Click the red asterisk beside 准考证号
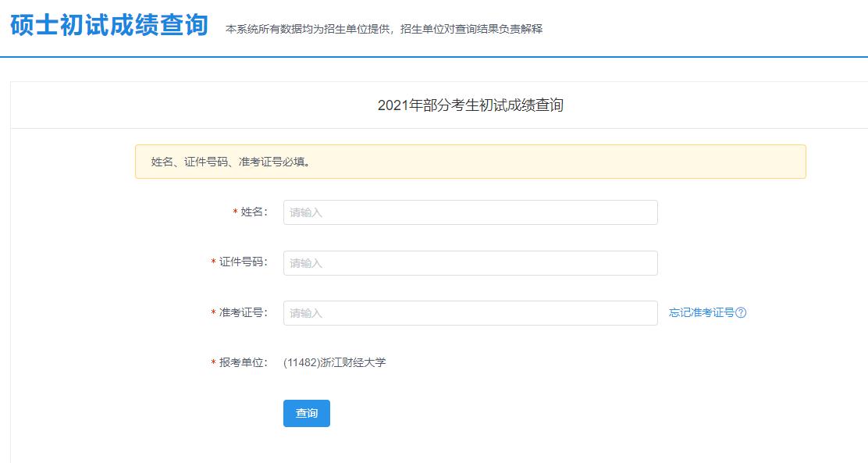 click(x=213, y=313)
